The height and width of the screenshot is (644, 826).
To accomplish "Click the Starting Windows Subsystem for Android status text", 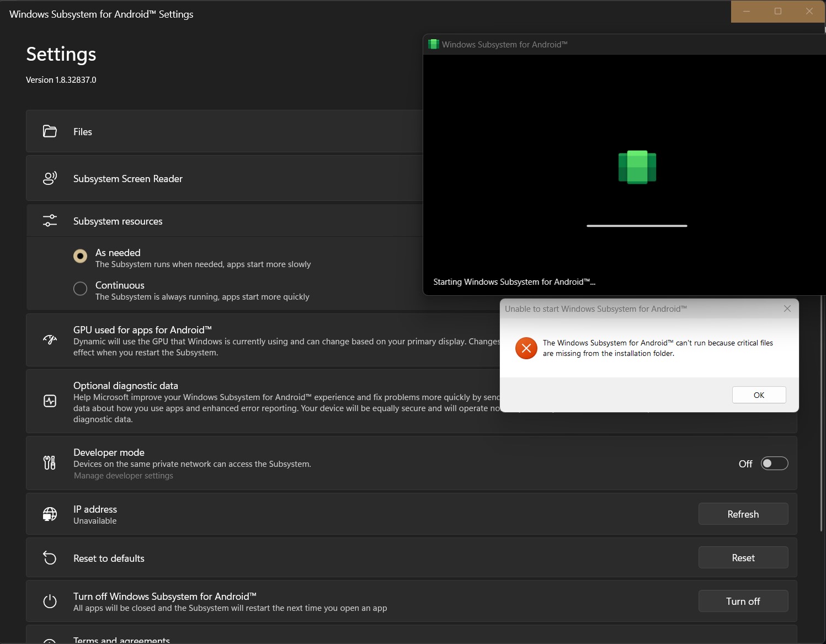I will pyautogui.click(x=514, y=282).
